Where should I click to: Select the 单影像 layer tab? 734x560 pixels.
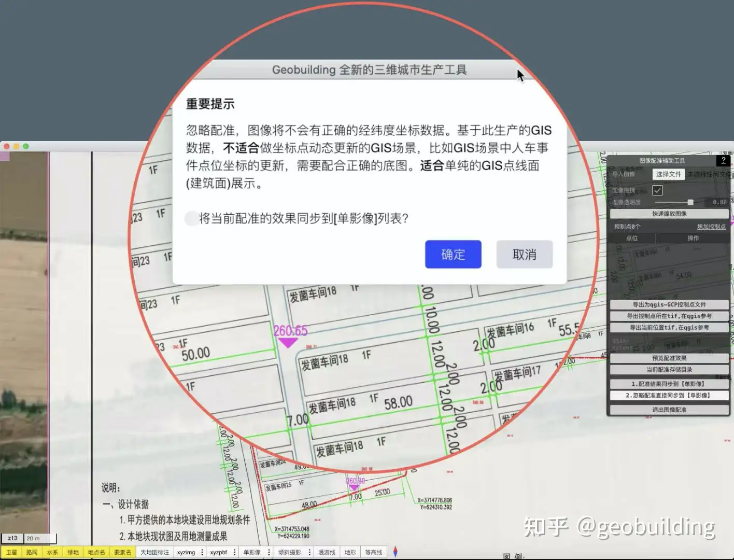[252, 552]
